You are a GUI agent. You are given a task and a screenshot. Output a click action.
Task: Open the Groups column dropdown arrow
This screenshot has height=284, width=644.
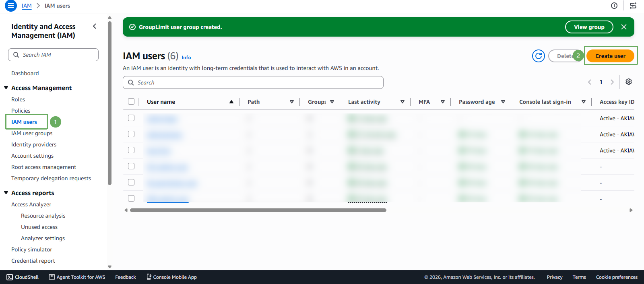[332, 102]
